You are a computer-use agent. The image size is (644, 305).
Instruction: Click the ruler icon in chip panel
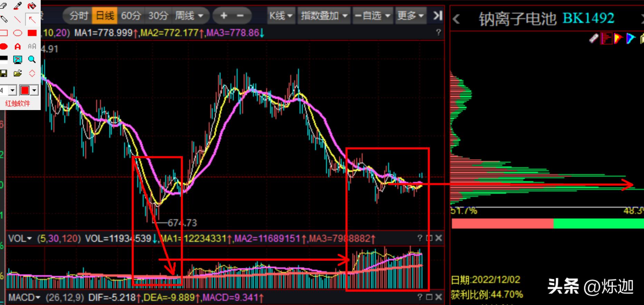(594, 38)
